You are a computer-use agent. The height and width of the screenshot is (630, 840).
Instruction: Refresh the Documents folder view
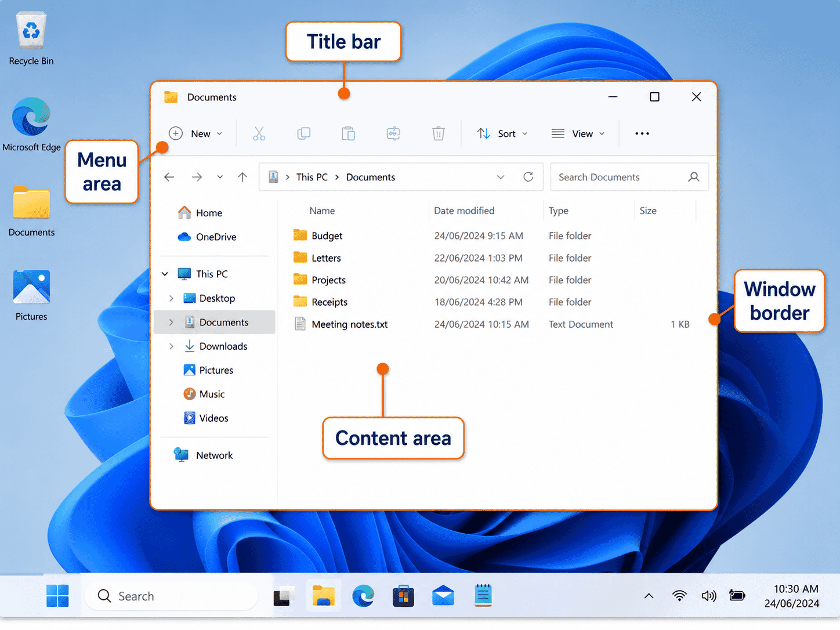528,177
